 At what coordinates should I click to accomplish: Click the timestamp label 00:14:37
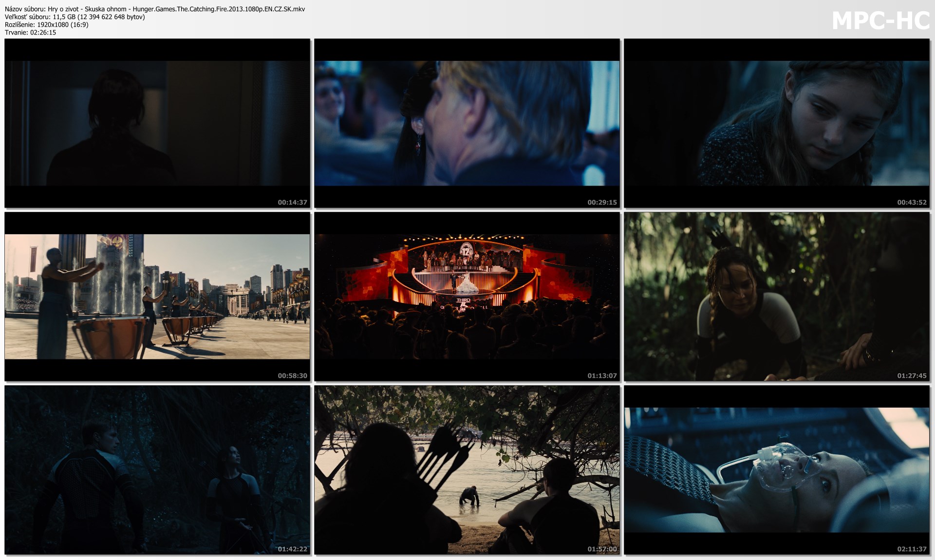tap(292, 202)
